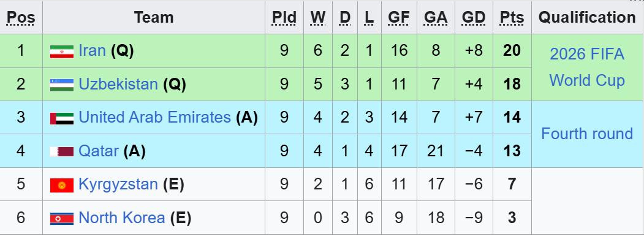644x236 pixels.
Task: Click the Kyrgyzstan flag icon
Action: (62, 185)
